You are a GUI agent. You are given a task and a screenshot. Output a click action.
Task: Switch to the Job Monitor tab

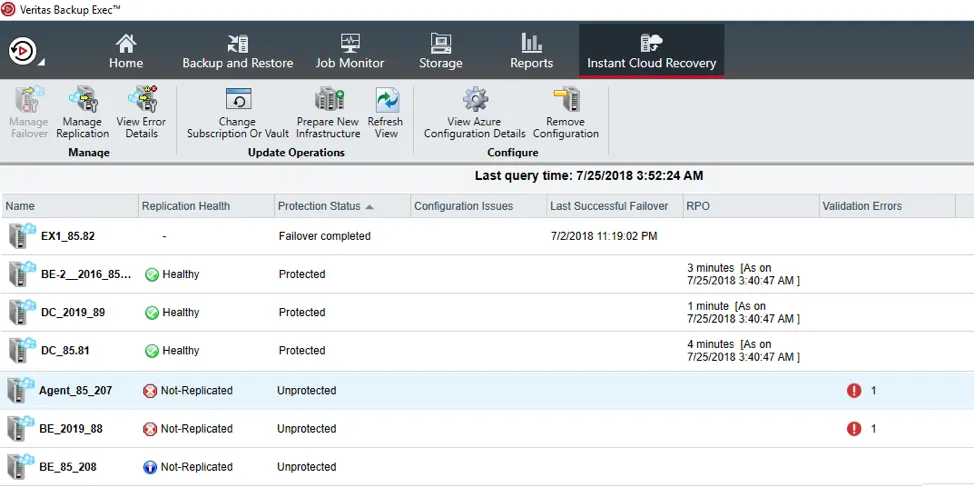click(x=350, y=51)
